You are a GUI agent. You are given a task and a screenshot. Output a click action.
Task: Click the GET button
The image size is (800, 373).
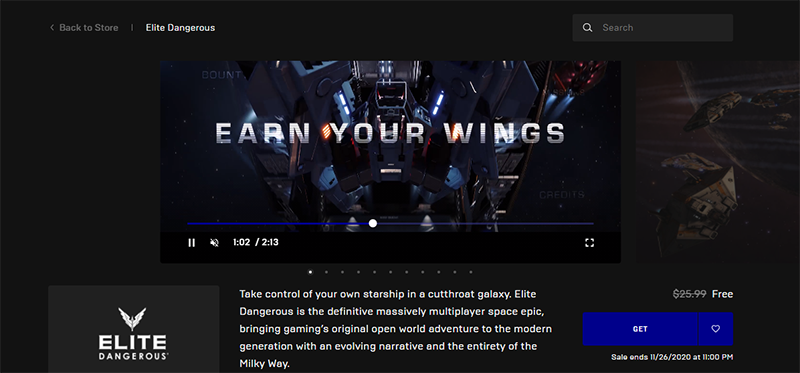(x=640, y=329)
